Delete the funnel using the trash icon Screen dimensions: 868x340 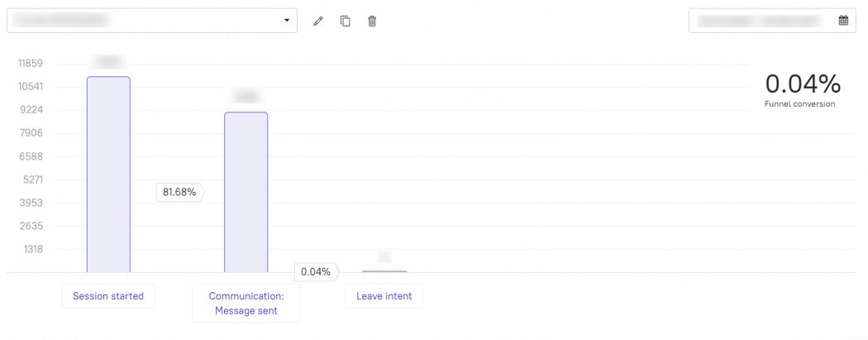click(x=372, y=21)
